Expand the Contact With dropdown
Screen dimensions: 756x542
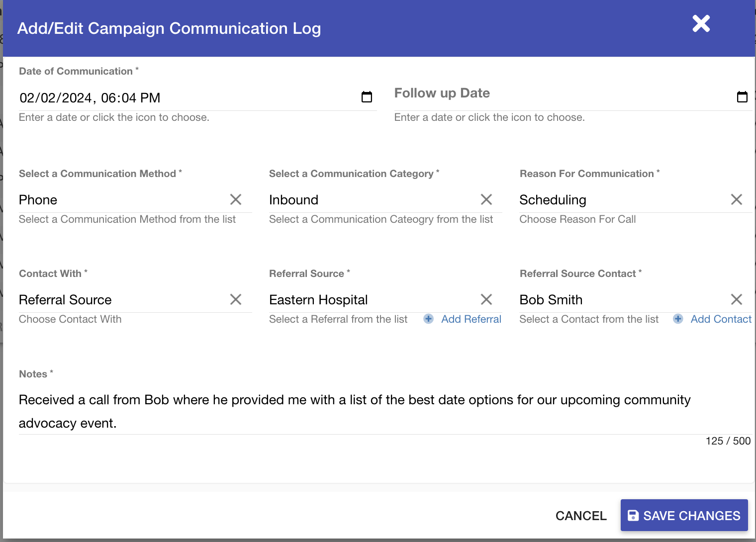coord(119,300)
